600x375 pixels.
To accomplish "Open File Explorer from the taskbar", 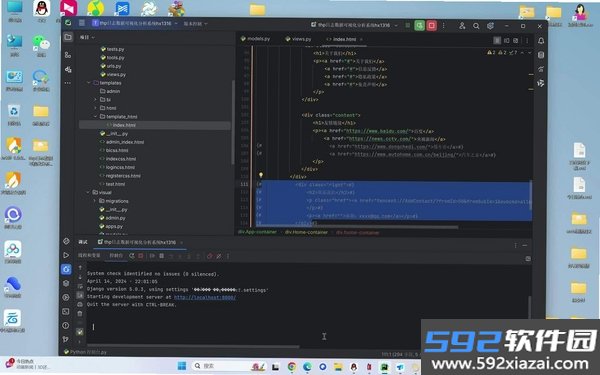I will click(x=338, y=367).
